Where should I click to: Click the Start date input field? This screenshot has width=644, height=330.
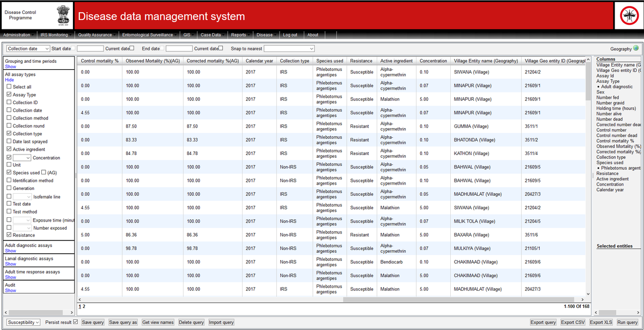[x=90, y=49]
